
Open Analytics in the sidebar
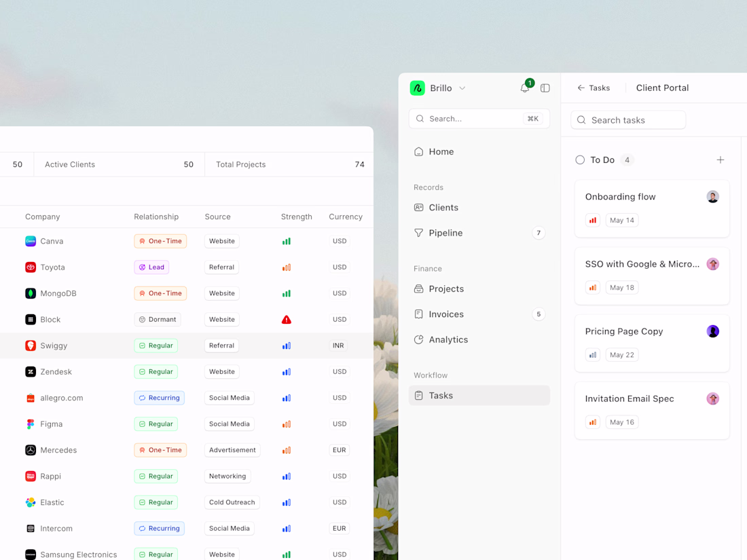coord(479,339)
